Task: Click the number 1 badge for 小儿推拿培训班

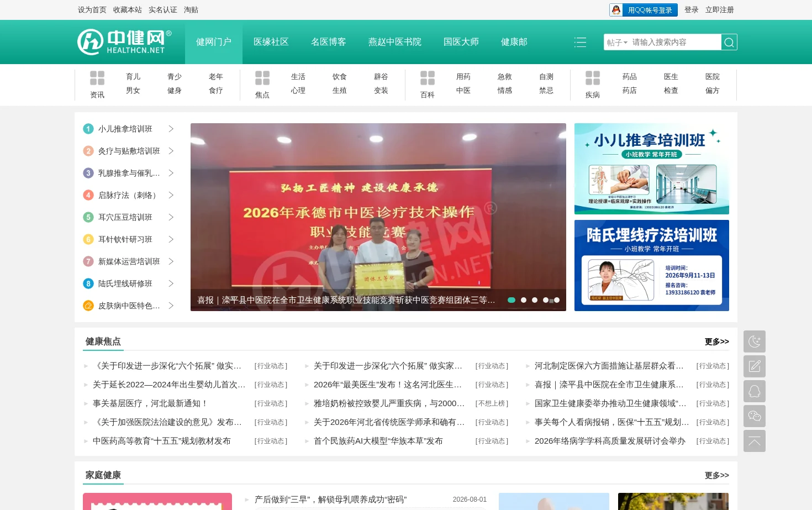Action: [x=88, y=129]
